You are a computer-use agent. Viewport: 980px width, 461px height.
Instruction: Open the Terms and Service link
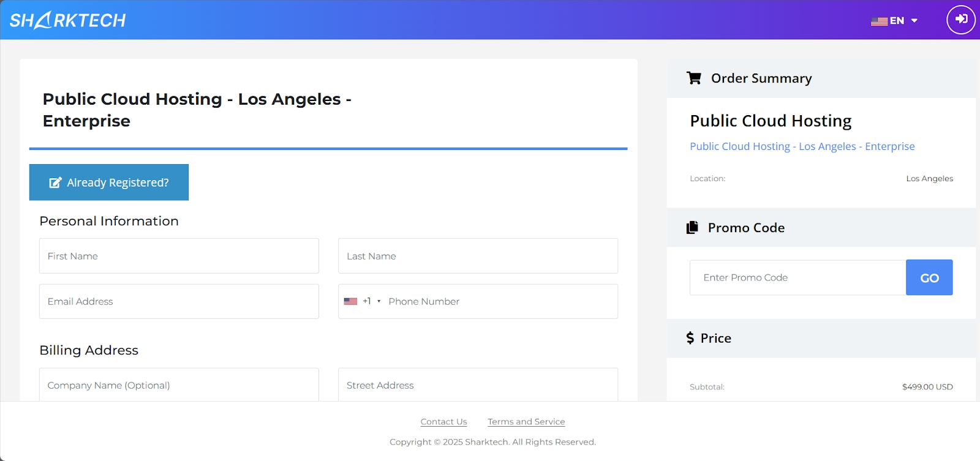pos(526,422)
